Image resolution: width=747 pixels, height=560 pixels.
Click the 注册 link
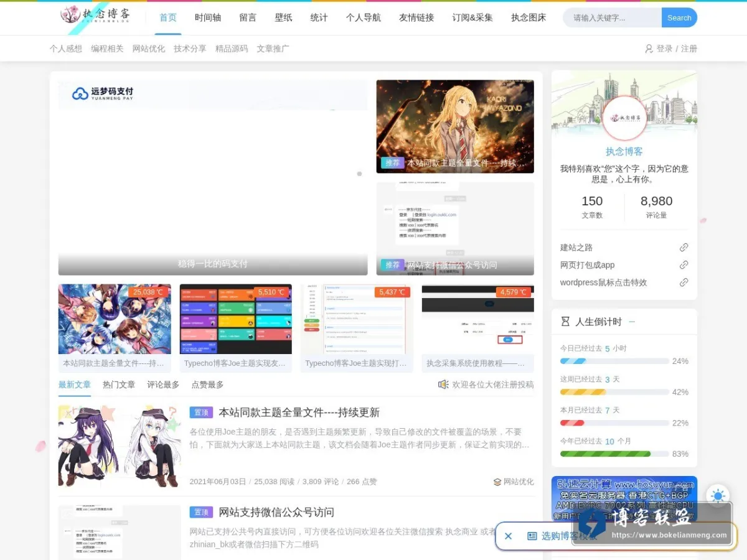pyautogui.click(x=689, y=49)
